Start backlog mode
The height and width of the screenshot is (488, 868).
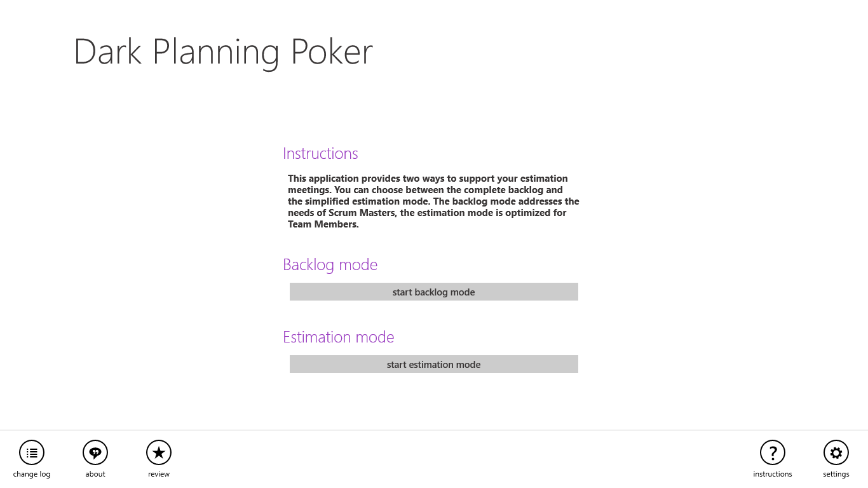433,292
